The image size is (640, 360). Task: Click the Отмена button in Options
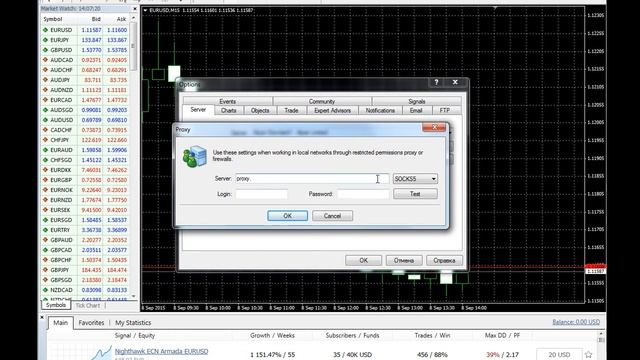pos(404,260)
